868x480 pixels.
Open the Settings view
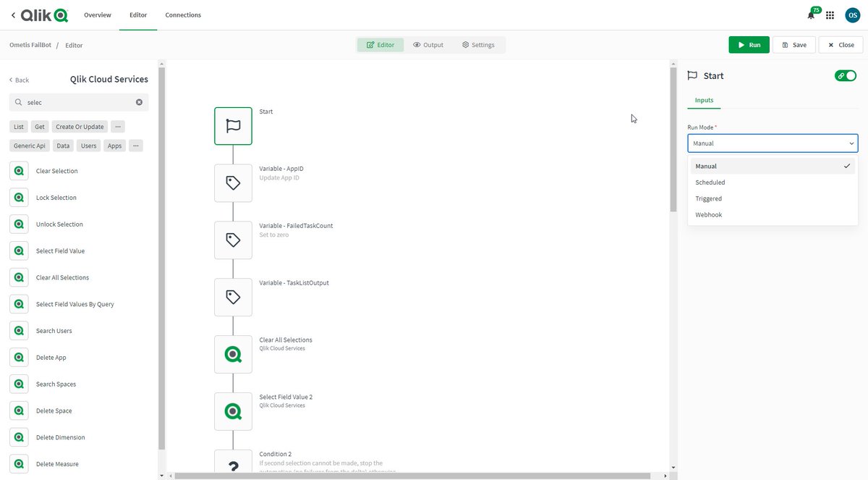478,45
